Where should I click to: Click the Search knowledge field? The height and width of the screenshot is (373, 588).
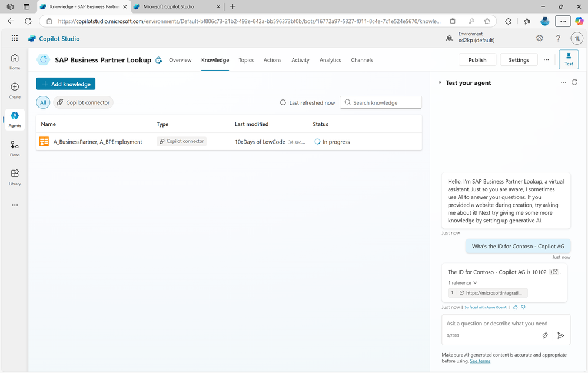click(381, 102)
